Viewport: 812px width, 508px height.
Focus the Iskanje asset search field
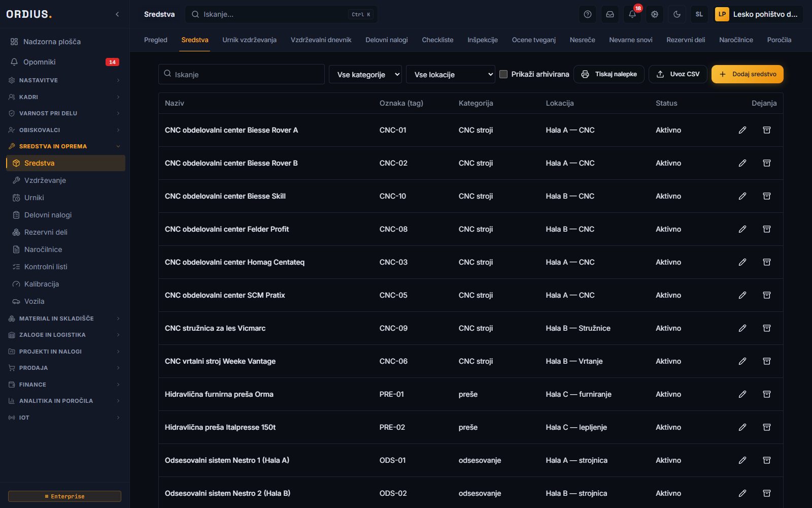pyautogui.click(x=242, y=74)
